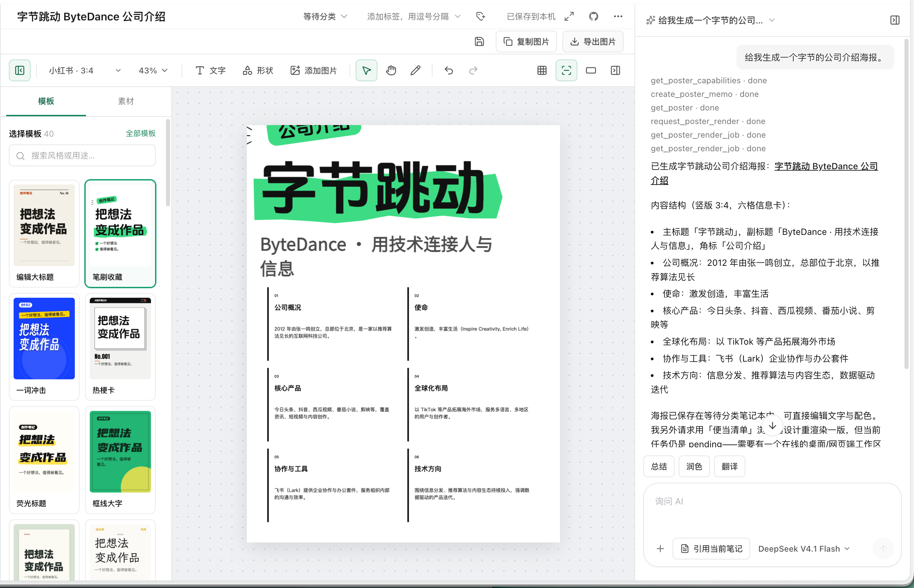Screen dimensions: 914x588
Task: Choose the pencil draw tool
Action: point(415,70)
